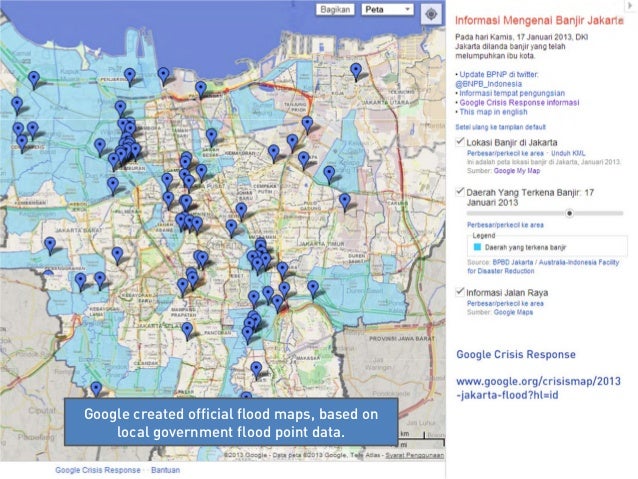
Task: Click Unduh KML download link
Action: (568, 153)
